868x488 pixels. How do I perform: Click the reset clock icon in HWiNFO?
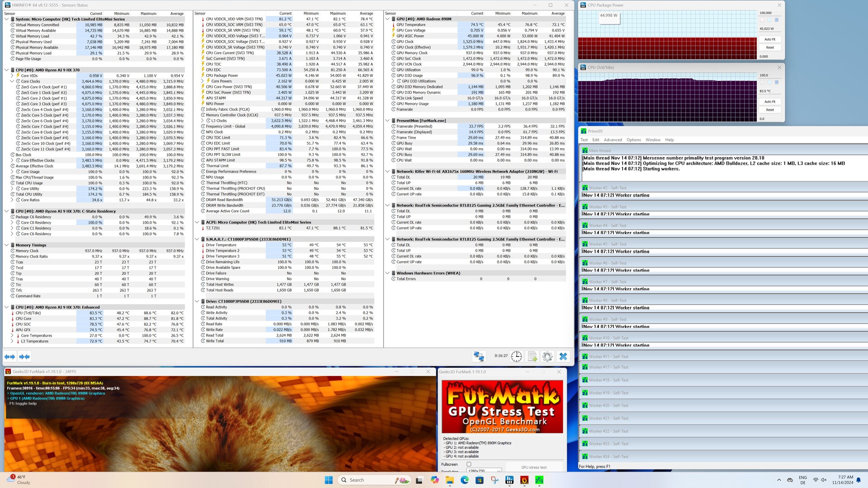(x=516, y=357)
